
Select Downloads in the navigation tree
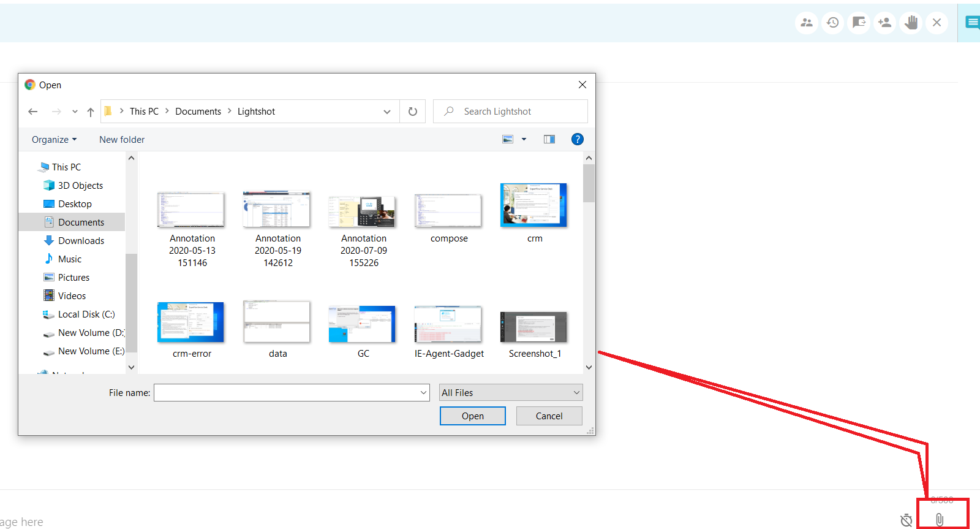click(81, 241)
